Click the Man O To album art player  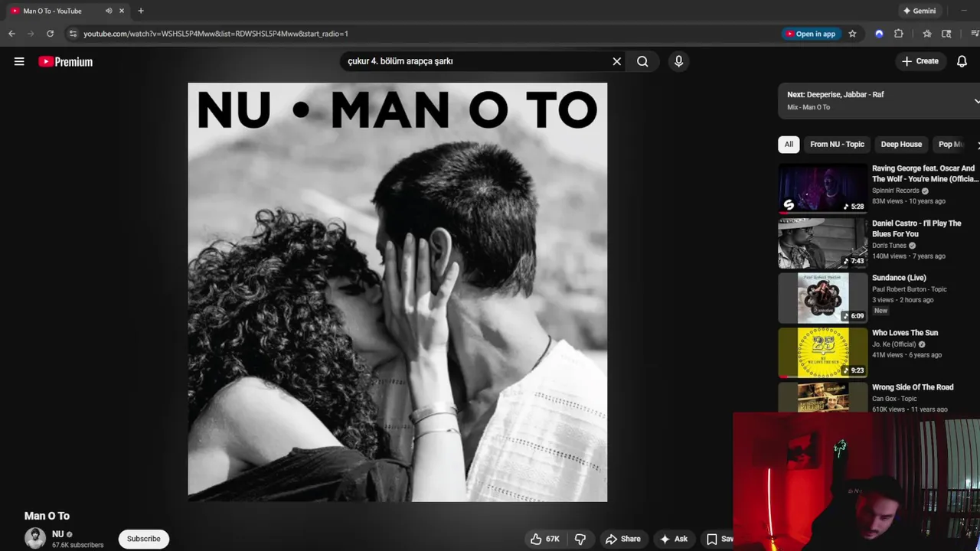tap(397, 292)
